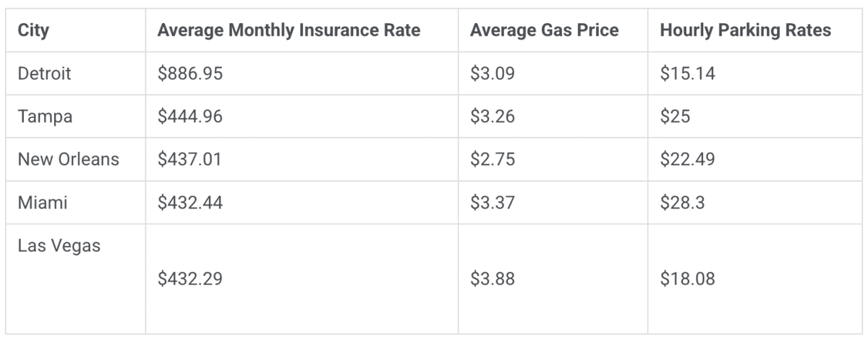Click Tampa's $444.96 insurance value
This screenshot has height=343, width=868.
click(190, 117)
